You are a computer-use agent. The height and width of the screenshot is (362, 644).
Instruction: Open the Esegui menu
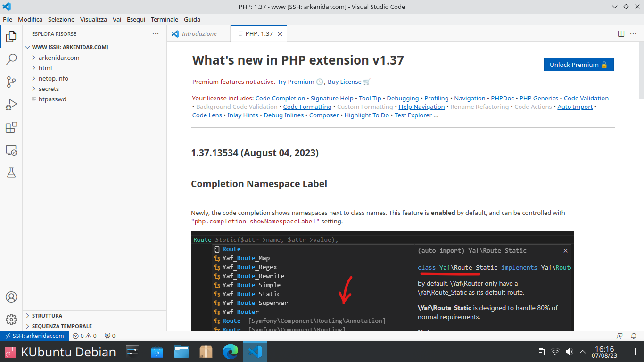(136, 19)
